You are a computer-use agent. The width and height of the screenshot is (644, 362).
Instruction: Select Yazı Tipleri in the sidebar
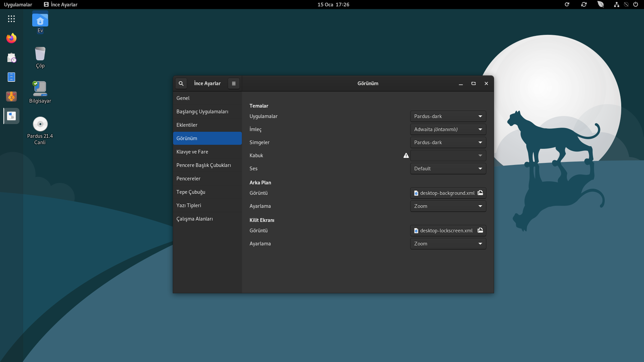[x=189, y=205]
